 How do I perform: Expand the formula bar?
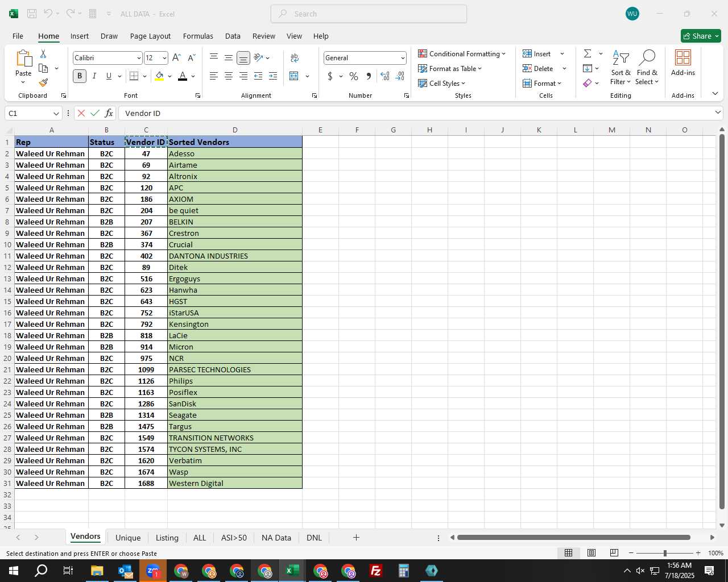click(x=718, y=113)
